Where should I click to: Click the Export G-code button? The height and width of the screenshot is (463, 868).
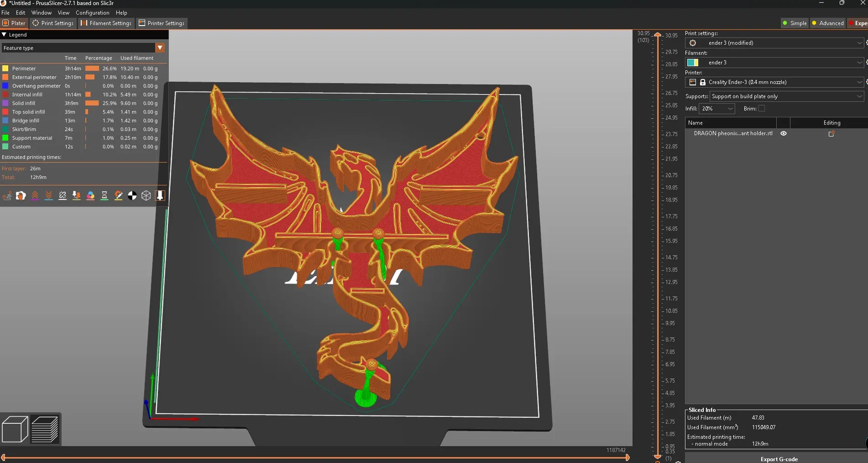click(x=779, y=459)
